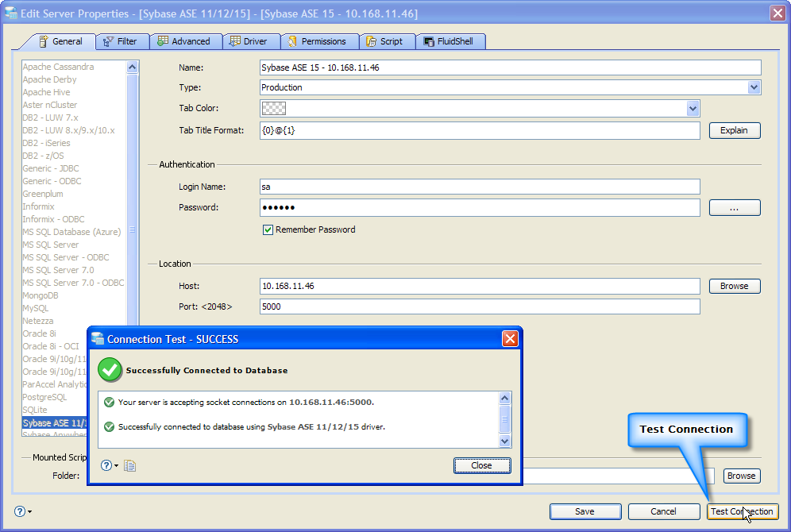Viewport: 791px width, 532px height.
Task: Click the Port input field
Action: tap(480, 306)
